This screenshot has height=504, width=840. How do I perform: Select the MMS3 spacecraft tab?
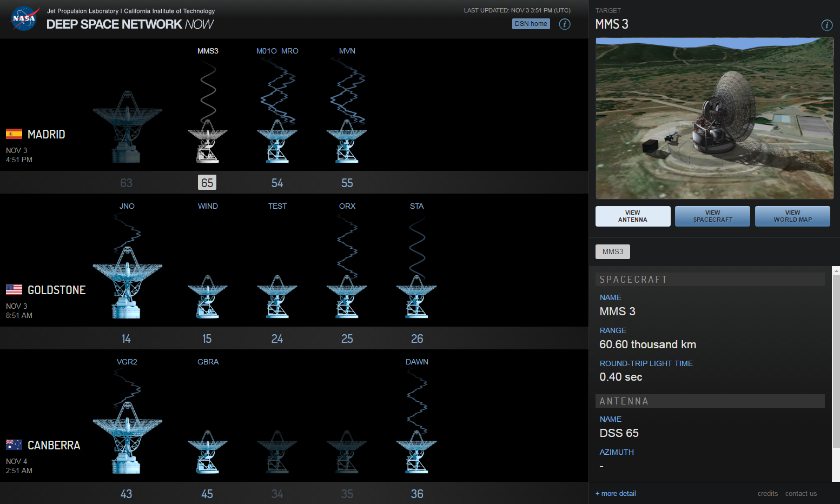click(613, 251)
